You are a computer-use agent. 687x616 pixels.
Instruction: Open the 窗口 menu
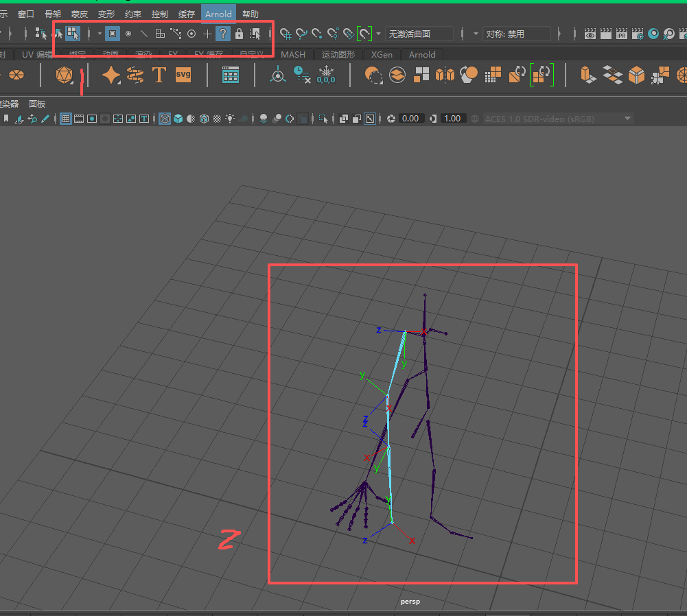pyautogui.click(x=26, y=14)
